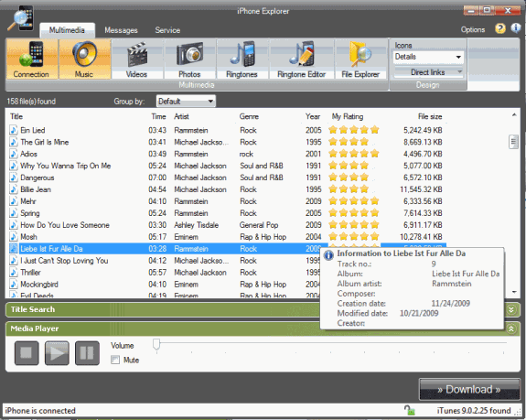Click the star rating of Spring
526x420 pixels.
[354, 212]
